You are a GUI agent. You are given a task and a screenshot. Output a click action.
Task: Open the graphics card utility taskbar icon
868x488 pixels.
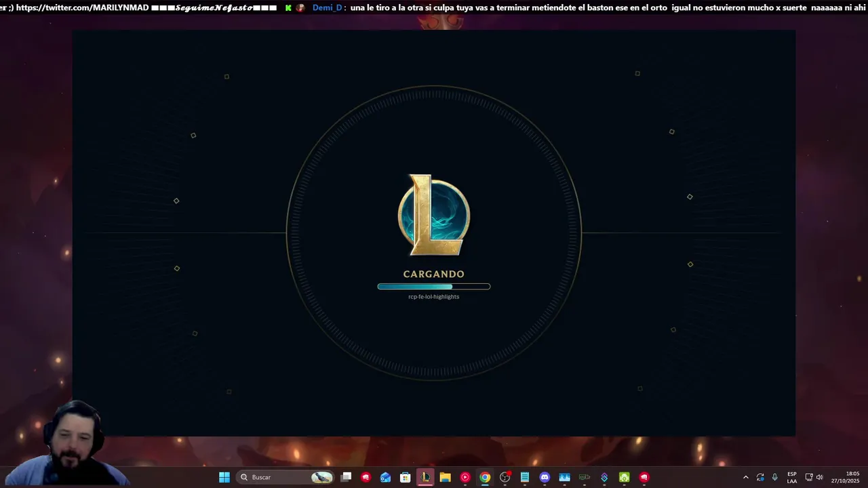(x=585, y=477)
